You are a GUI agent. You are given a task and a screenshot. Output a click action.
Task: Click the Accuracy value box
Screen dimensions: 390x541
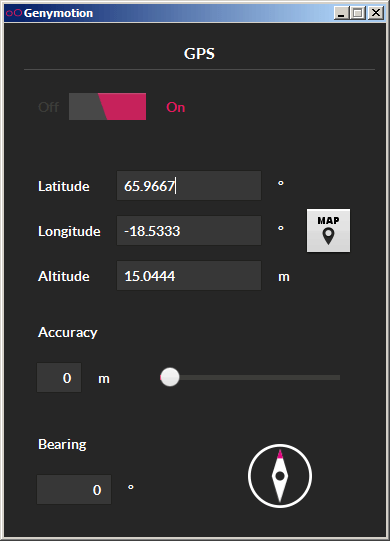59,377
